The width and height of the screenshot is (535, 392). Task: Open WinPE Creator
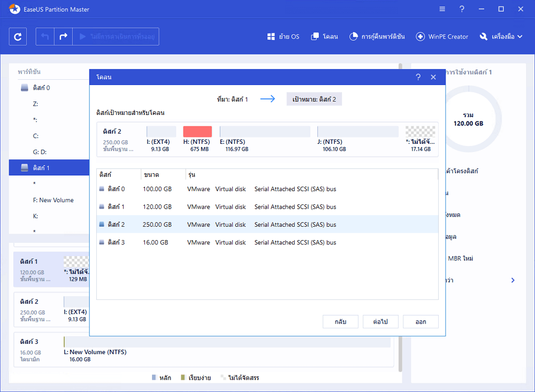(x=442, y=36)
